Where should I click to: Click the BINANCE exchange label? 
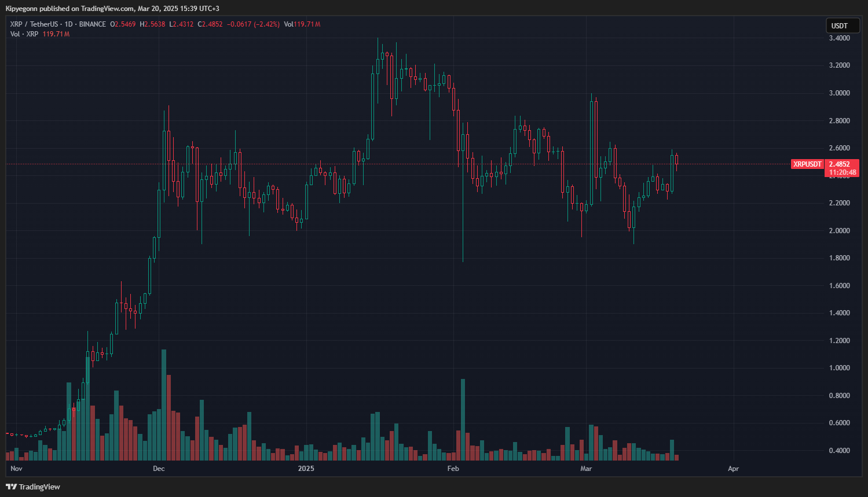point(93,24)
